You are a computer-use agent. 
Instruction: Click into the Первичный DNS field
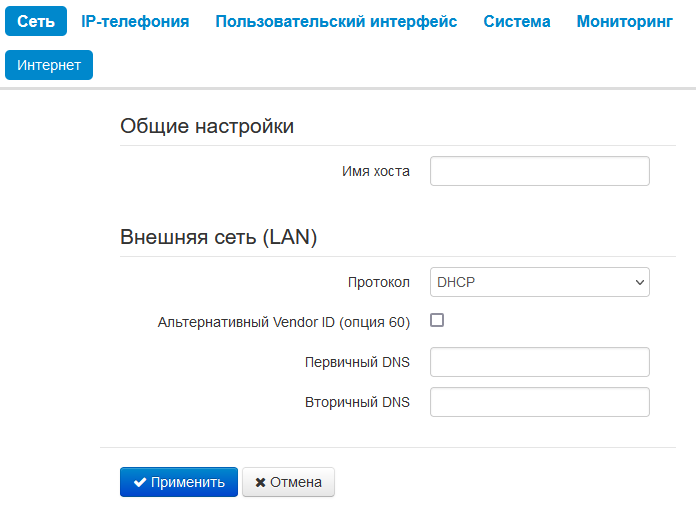539,362
